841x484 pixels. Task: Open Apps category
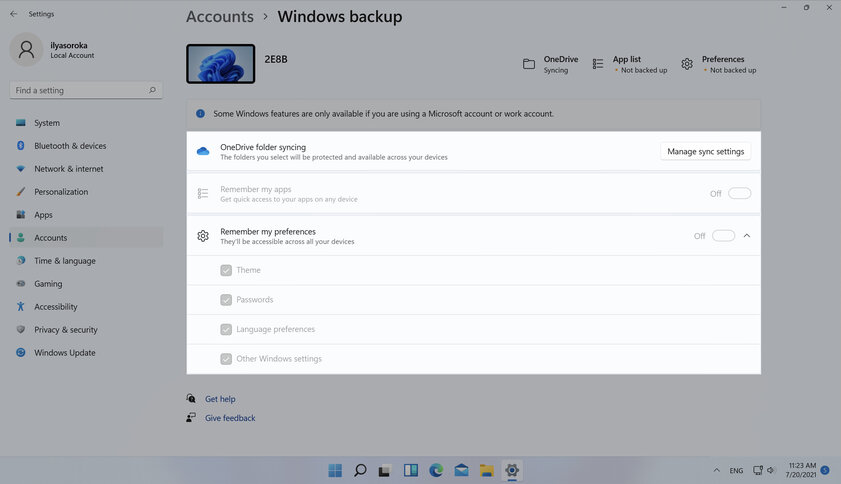86,215
